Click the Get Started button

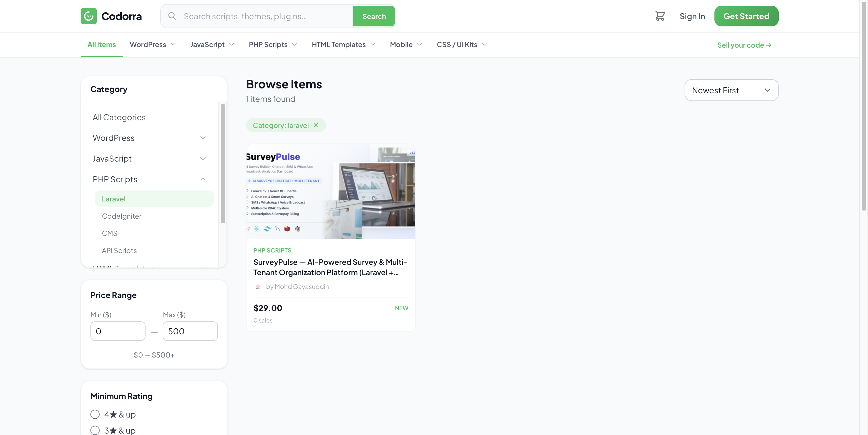point(746,16)
